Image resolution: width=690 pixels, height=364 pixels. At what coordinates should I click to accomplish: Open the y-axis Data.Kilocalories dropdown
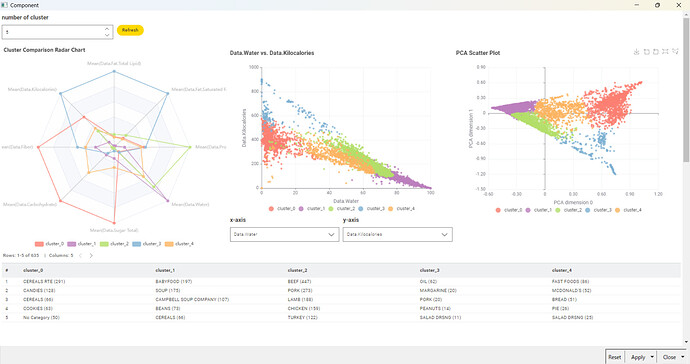point(397,235)
